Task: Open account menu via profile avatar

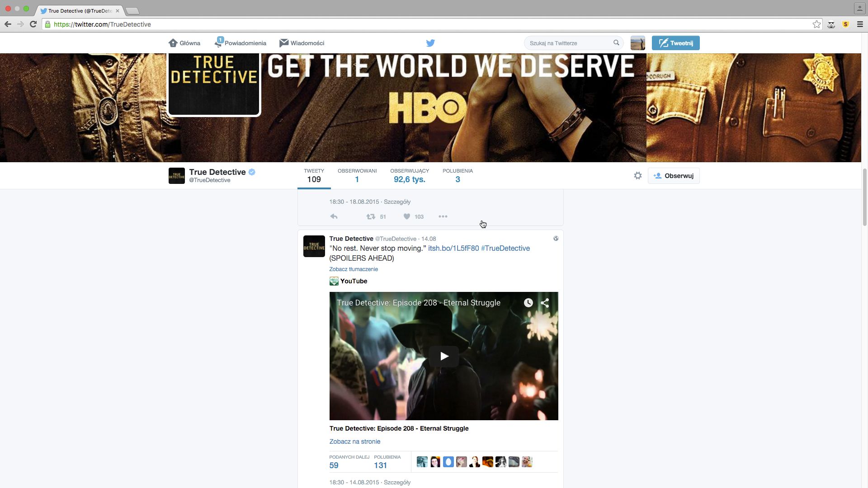Action: click(x=637, y=43)
